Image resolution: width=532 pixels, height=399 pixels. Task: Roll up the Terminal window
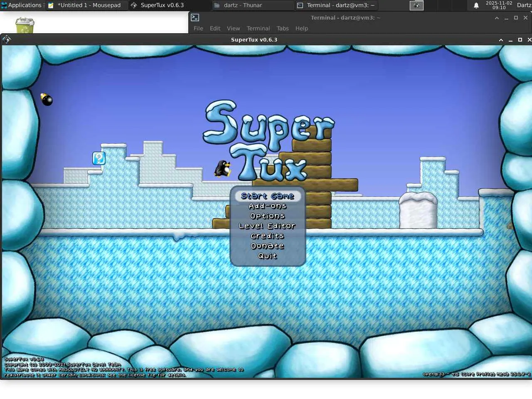(x=497, y=18)
